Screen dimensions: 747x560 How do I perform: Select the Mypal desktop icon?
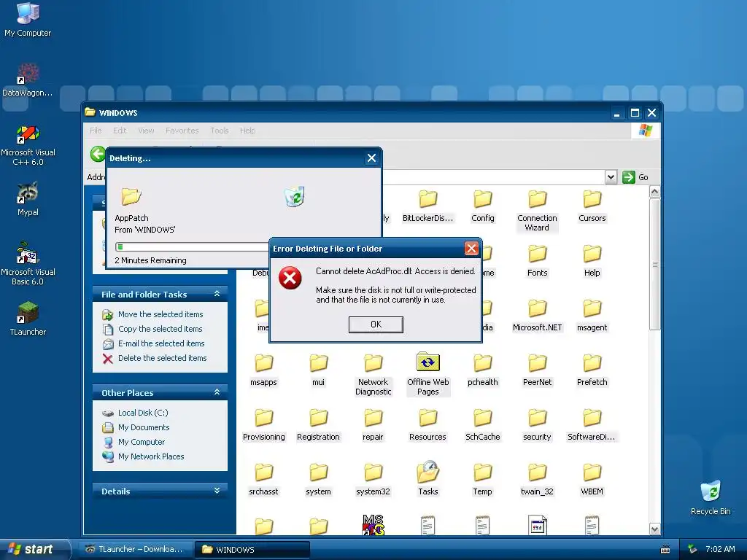[28, 199]
